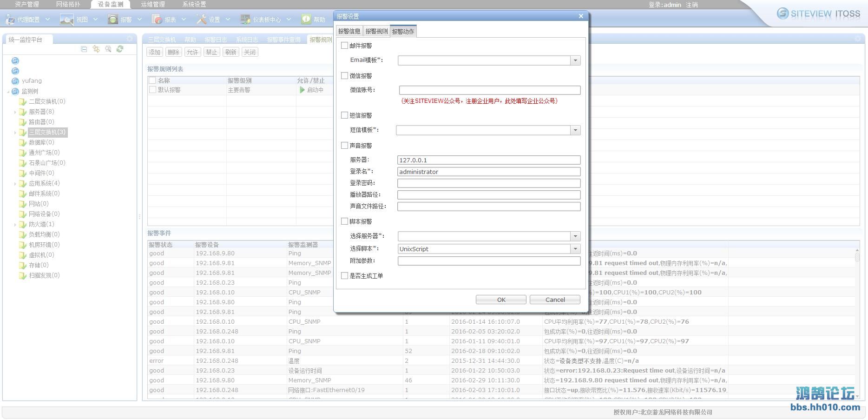The image size is (868, 420).
Task: Tick the 默认报警 row checkbox
Action: click(x=152, y=90)
